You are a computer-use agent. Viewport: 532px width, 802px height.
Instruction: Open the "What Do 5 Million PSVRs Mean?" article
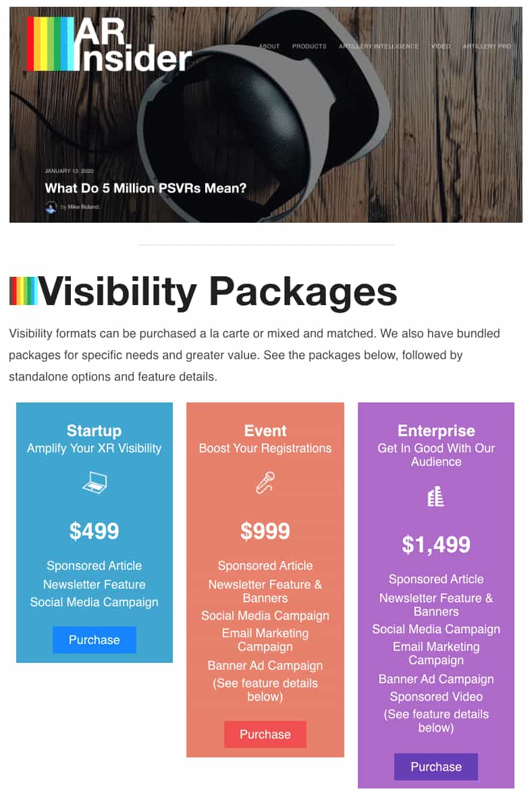146,188
